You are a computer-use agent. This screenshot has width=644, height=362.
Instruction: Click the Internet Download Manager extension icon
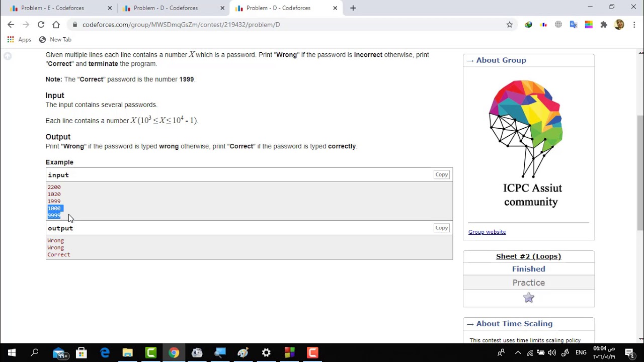pos(528,24)
